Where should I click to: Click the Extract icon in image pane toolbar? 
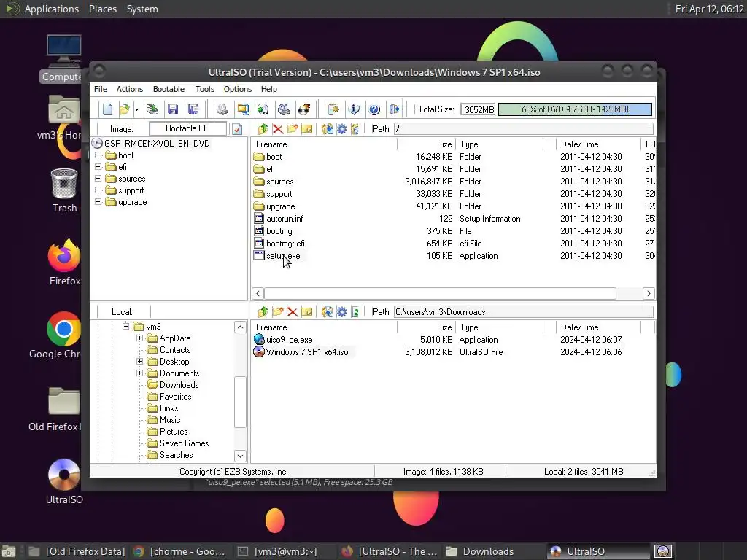[x=328, y=129]
